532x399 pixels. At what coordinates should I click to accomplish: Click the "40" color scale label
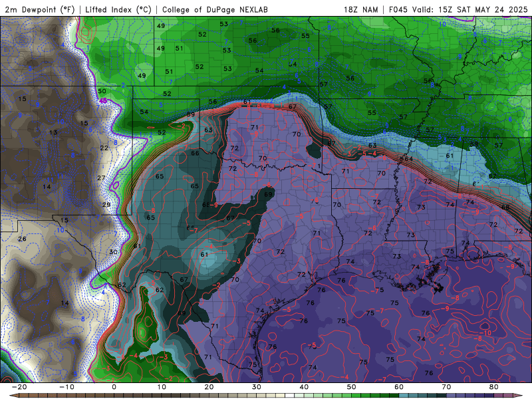pos(304,387)
